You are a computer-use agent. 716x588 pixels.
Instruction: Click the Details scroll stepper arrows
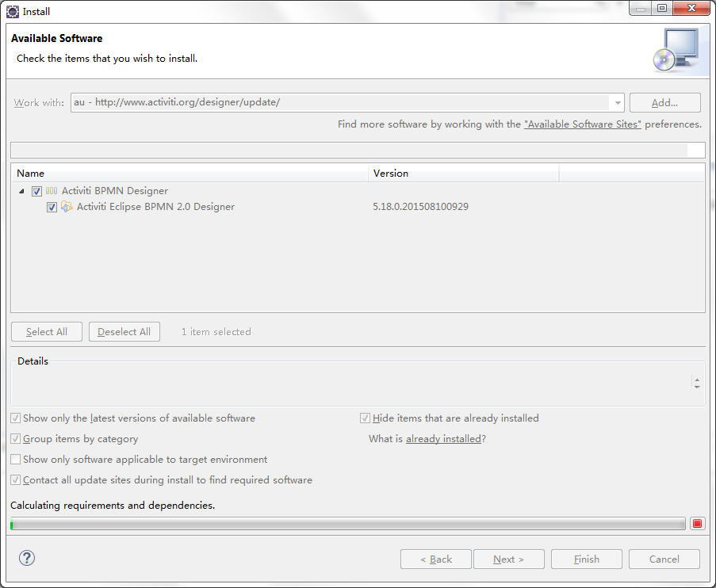coord(697,383)
